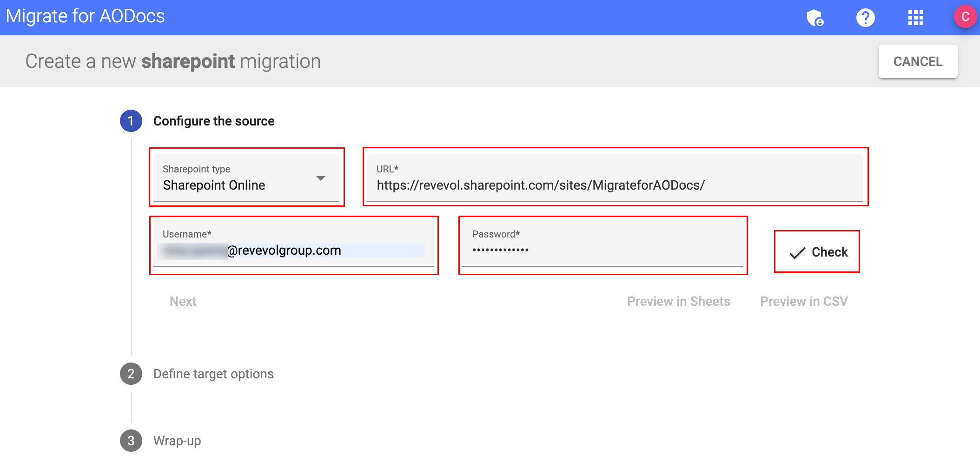Open the help icon

pyautogui.click(x=866, y=18)
